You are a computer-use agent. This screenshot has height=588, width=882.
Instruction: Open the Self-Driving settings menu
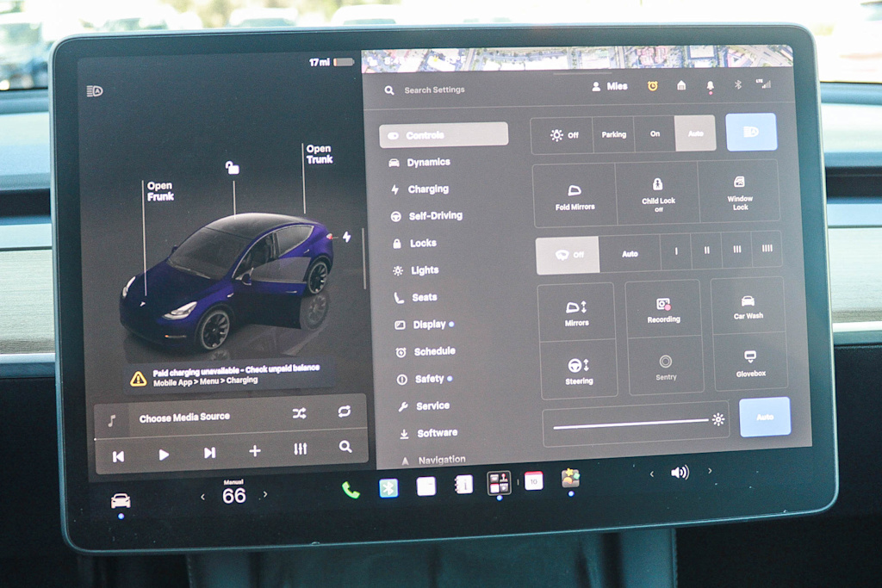[x=426, y=216]
